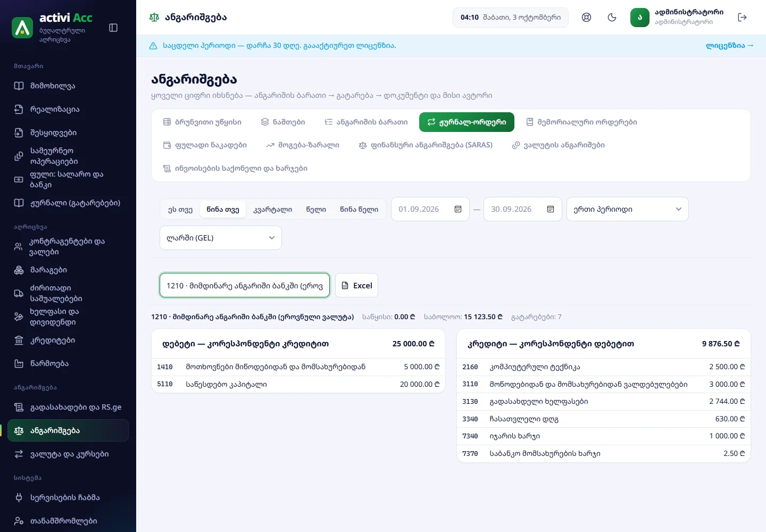This screenshot has width=766, height=532.
Task: Click the logout icon
Action: point(743,18)
